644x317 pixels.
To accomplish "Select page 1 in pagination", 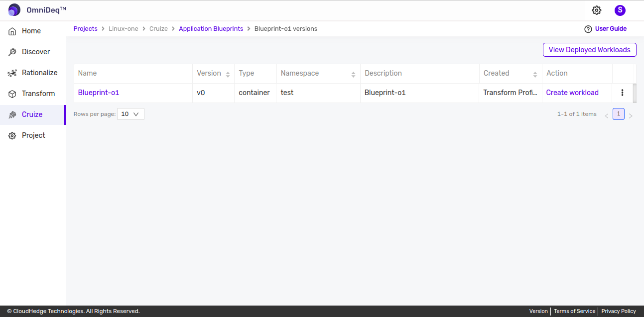I will point(618,114).
